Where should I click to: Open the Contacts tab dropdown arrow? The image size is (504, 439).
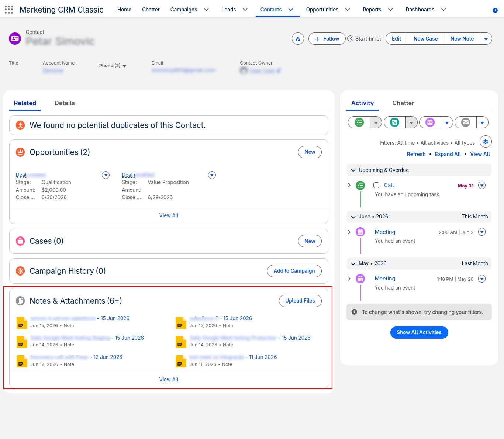pos(291,10)
